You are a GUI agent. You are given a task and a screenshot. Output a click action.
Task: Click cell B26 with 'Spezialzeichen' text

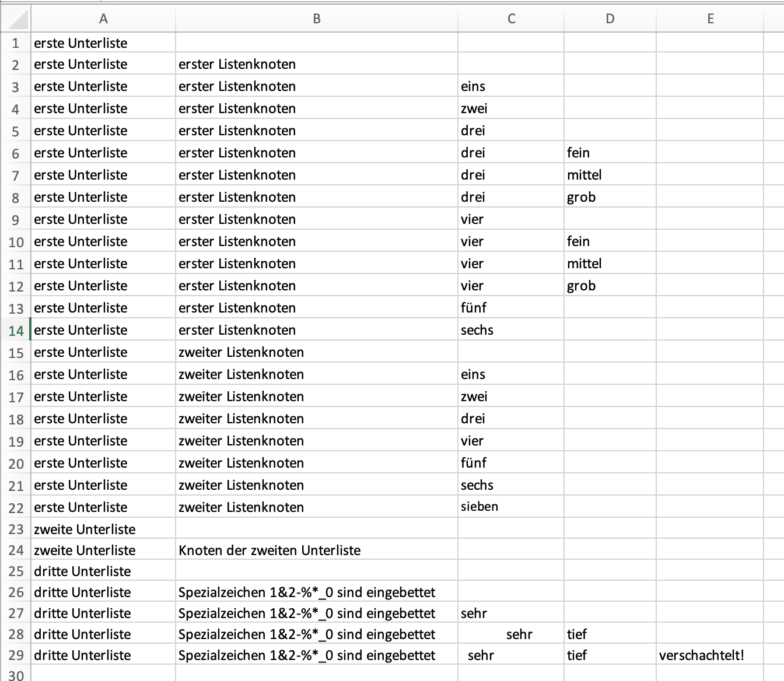317,592
